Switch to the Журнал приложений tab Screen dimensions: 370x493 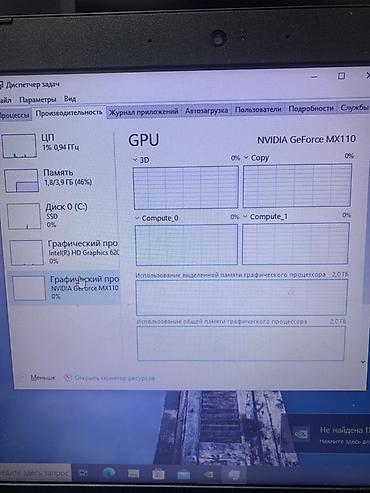144,112
